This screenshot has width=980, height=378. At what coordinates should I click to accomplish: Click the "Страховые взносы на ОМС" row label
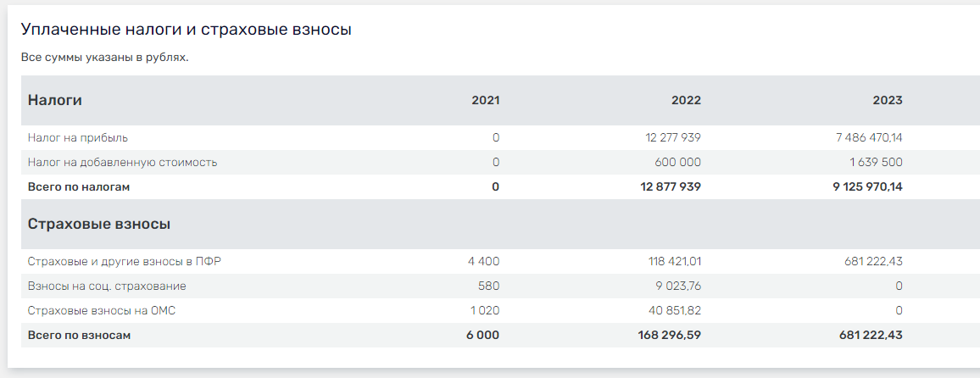[102, 310]
